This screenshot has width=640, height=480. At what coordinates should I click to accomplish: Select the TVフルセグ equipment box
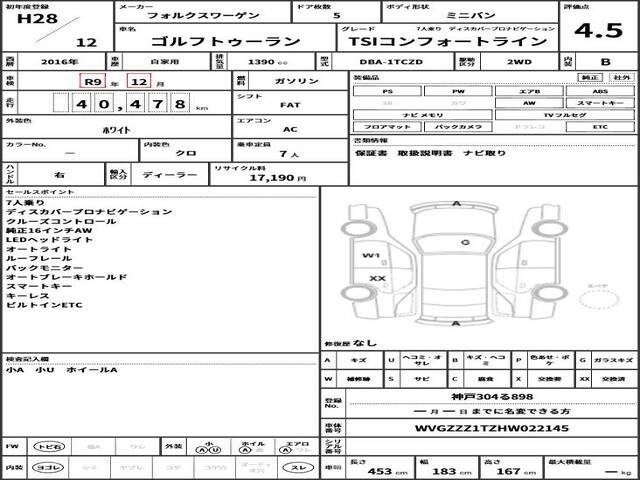tap(565, 115)
